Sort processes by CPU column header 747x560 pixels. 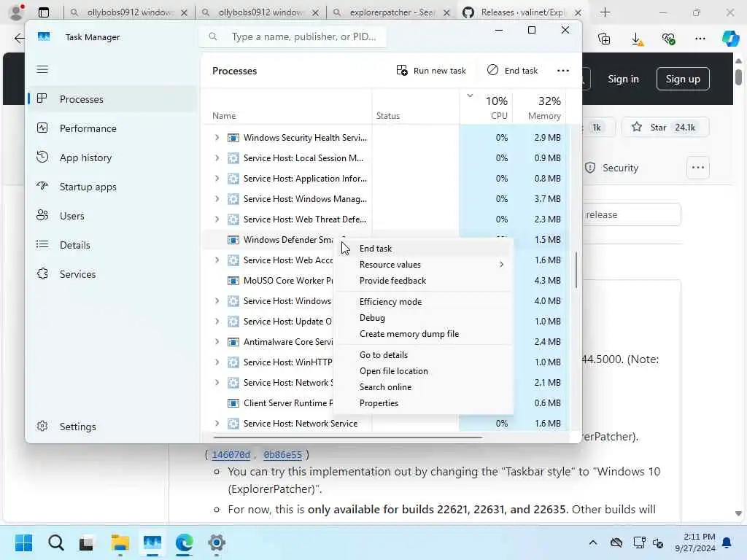486,108
